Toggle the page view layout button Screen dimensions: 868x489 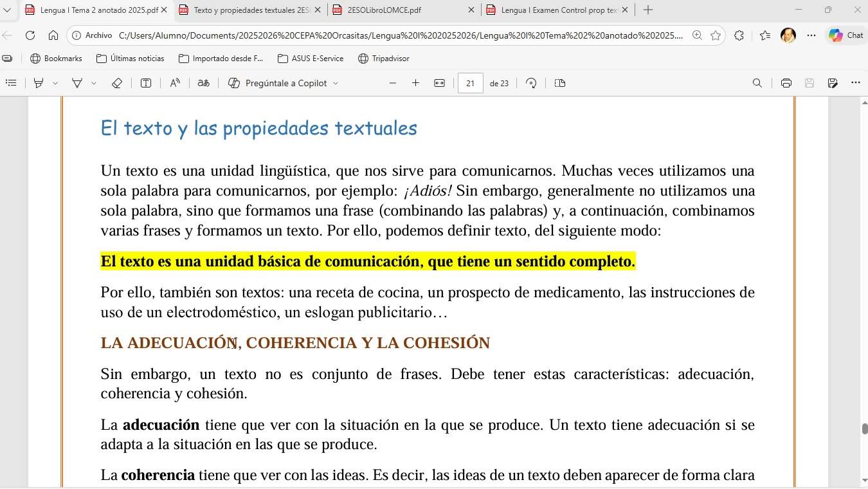point(559,83)
